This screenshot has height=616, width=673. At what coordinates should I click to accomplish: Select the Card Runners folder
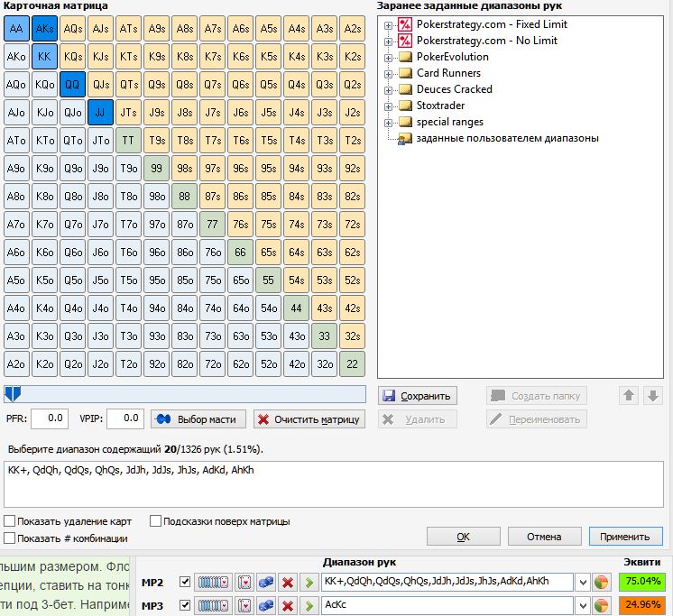click(x=447, y=73)
